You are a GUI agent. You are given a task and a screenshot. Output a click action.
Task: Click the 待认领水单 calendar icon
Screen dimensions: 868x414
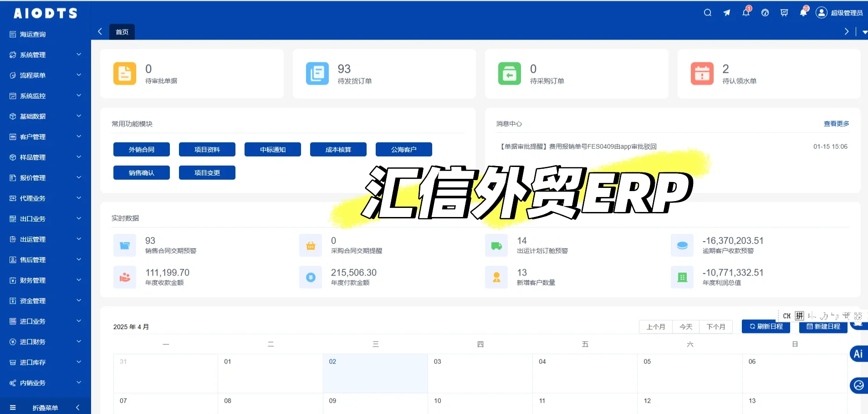pyautogui.click(x=702, y=73)
